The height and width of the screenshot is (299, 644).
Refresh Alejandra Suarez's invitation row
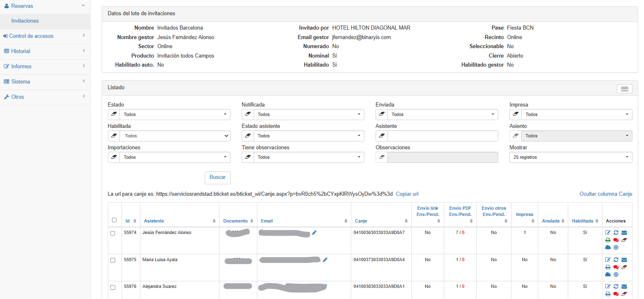click(x=616, y=287)
